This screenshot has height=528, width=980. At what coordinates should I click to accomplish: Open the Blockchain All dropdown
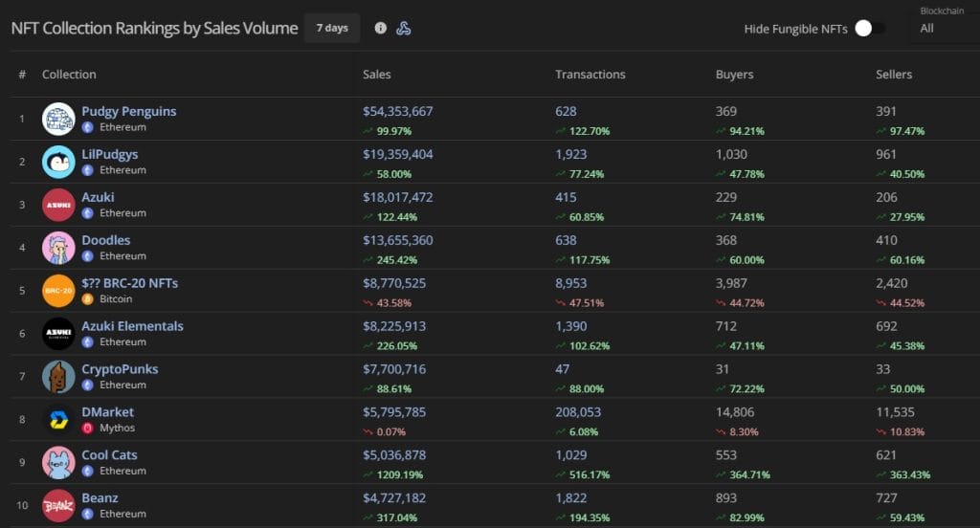(947, 28)
